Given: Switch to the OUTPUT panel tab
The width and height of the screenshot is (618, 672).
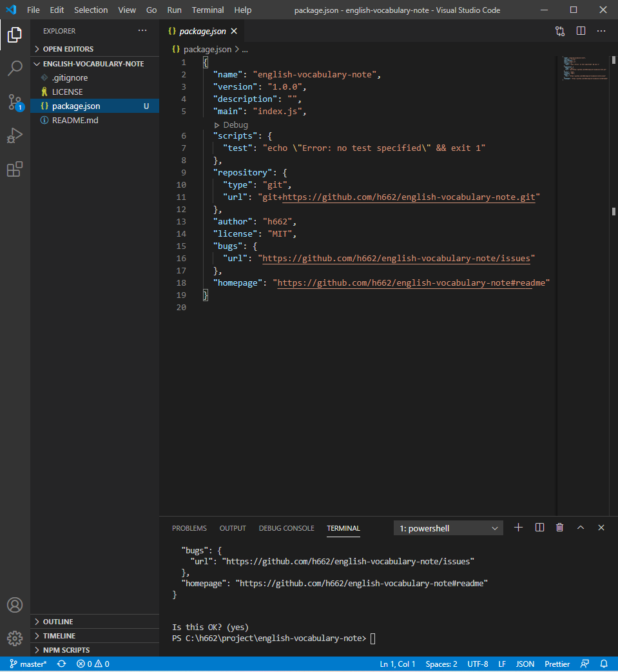Looking at the screenshot, I should [x=233, y=528].
